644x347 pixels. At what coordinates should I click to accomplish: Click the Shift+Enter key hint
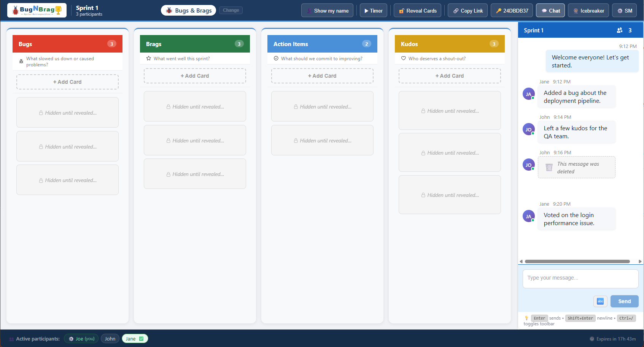coord(580,318)
